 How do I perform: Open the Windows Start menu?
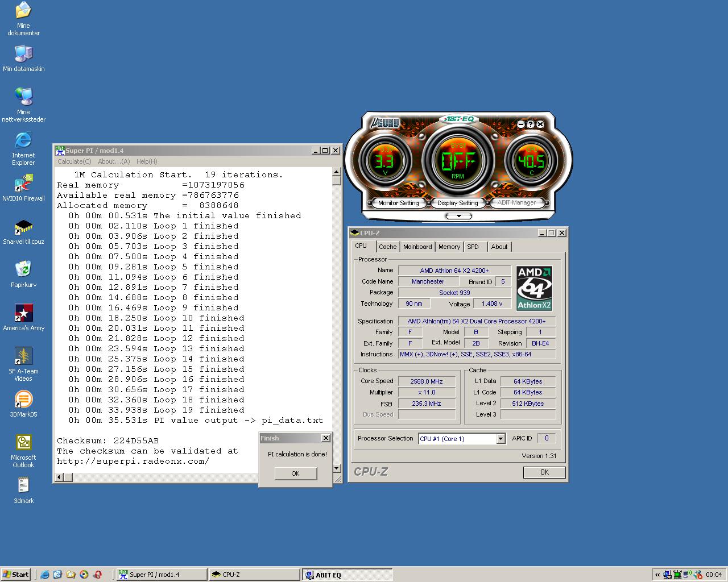(x=16, y=575)
